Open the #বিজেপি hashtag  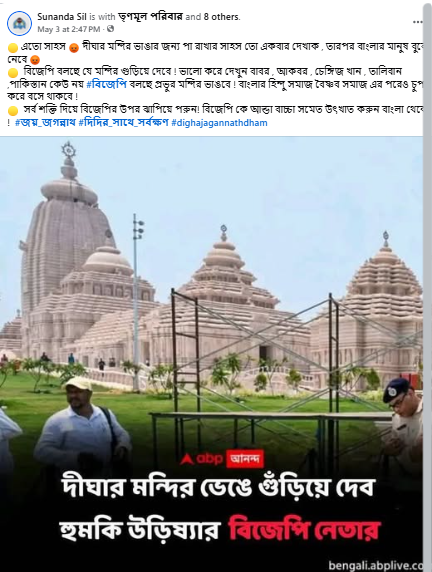[107, 84]
